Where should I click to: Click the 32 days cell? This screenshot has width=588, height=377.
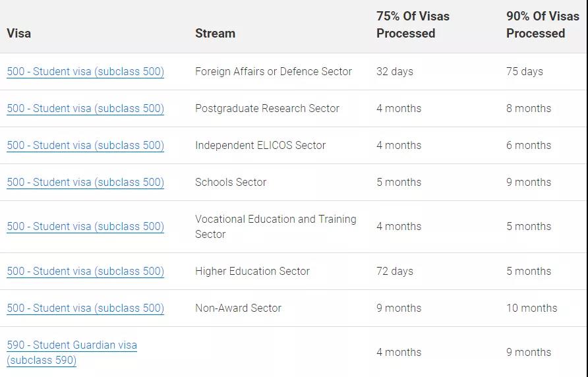pos(394,71)
